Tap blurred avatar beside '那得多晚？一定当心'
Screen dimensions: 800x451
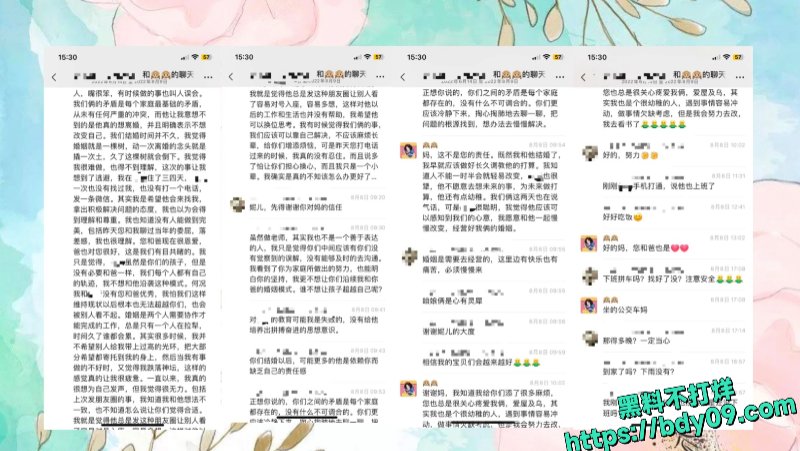pos(590,338)
